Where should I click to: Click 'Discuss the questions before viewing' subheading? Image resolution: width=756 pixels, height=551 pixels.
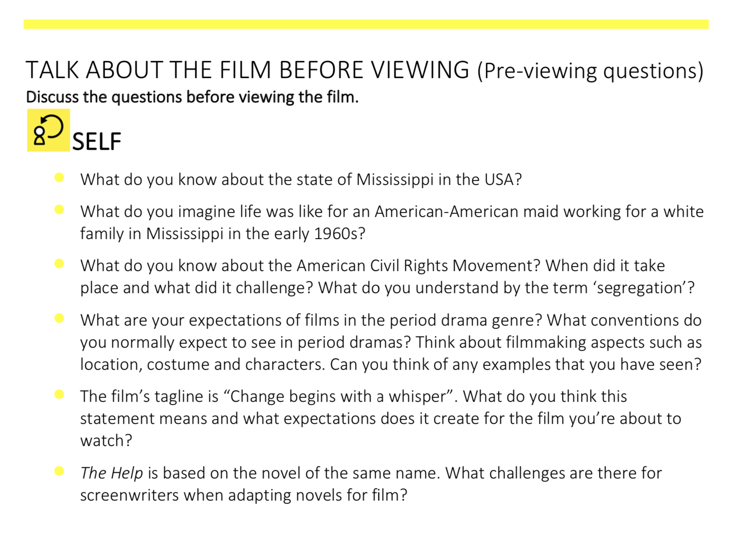tap(192, 97)
